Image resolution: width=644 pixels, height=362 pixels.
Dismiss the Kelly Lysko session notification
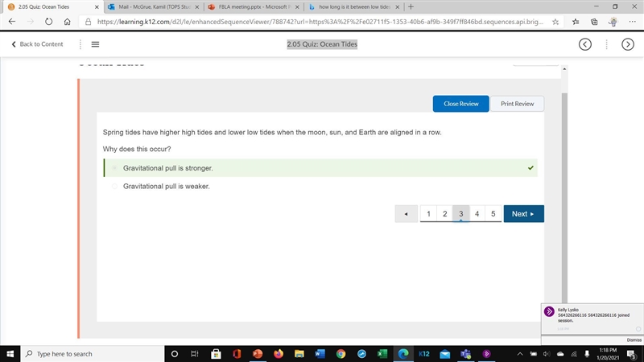click(634, 339)
